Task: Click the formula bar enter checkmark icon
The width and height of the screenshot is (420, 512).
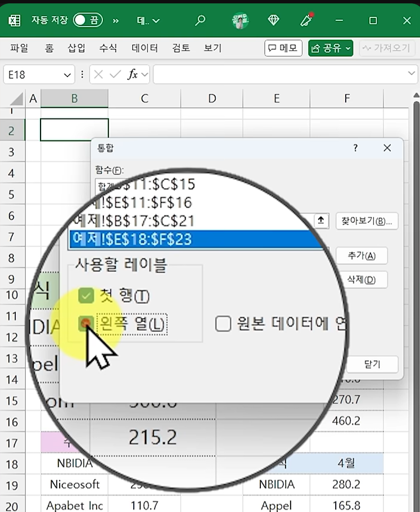Action: coord(115,75)
